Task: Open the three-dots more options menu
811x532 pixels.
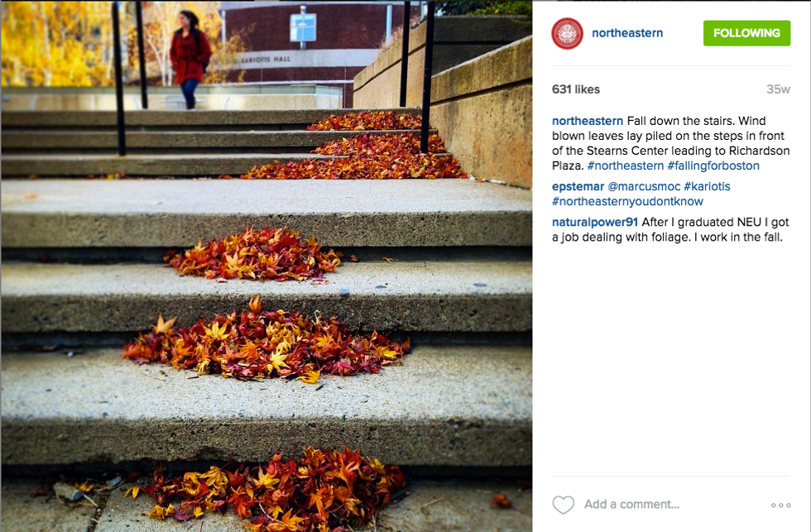Action: (x=780, y=506)
